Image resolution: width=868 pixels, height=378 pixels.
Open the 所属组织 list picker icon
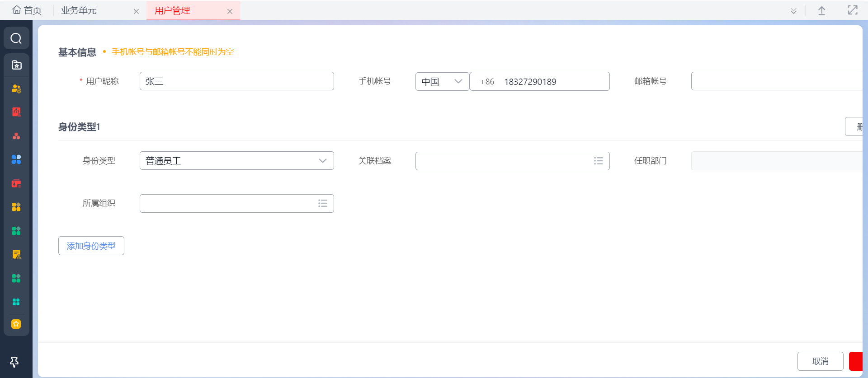click(x=322, y=203)
